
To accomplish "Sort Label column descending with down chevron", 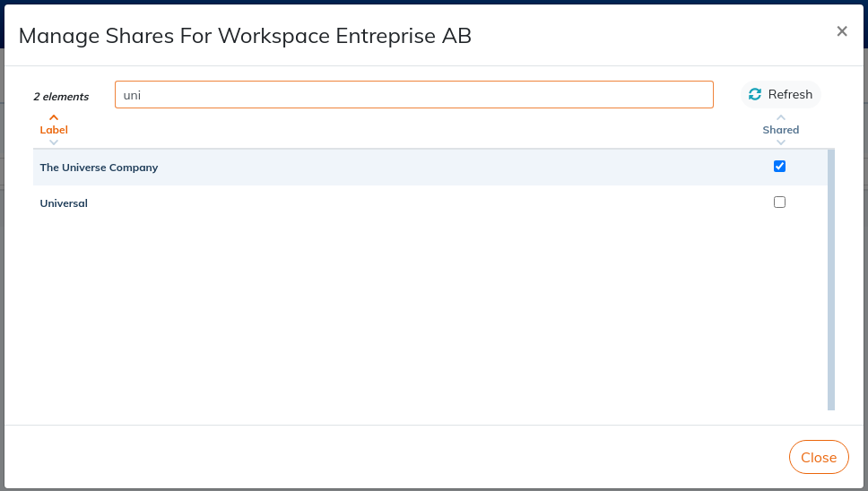I will tap(54, 142).
